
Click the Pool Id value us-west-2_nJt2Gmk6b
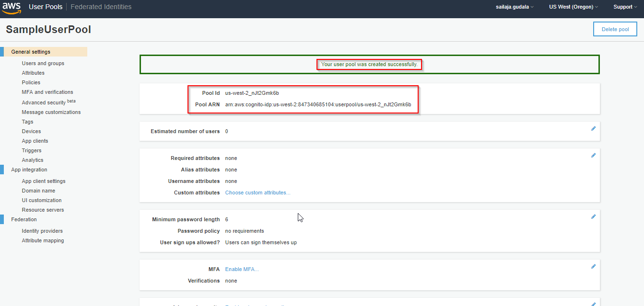[x=252, y=93]
